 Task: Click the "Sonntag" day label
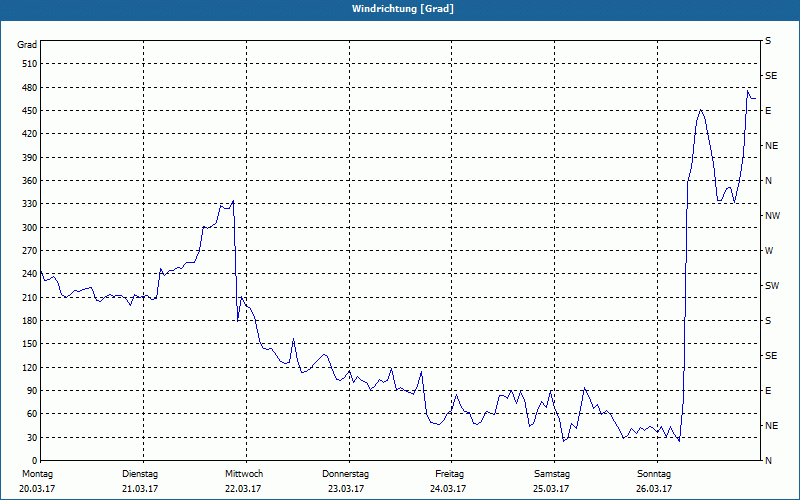click(x=654, y=474)
